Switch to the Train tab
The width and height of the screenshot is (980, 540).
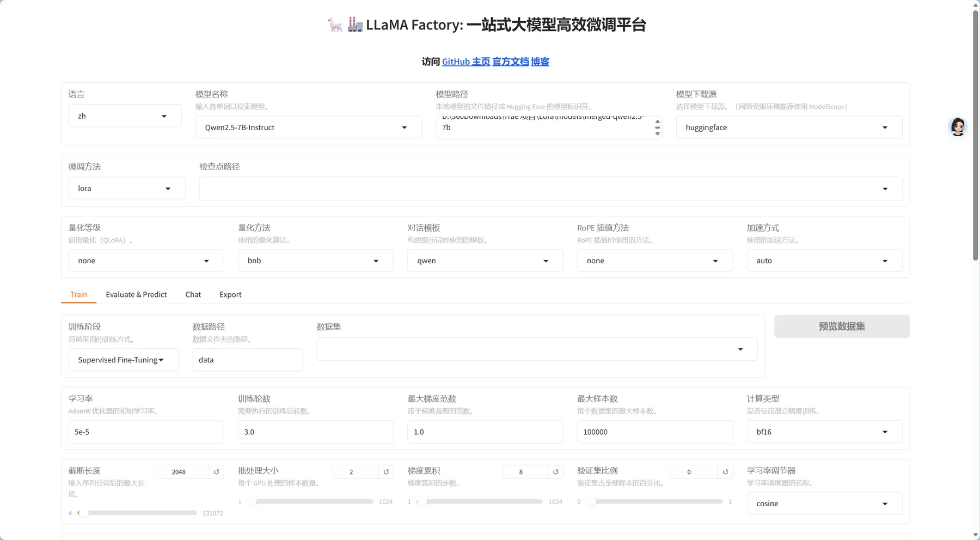tap(78, 295)
